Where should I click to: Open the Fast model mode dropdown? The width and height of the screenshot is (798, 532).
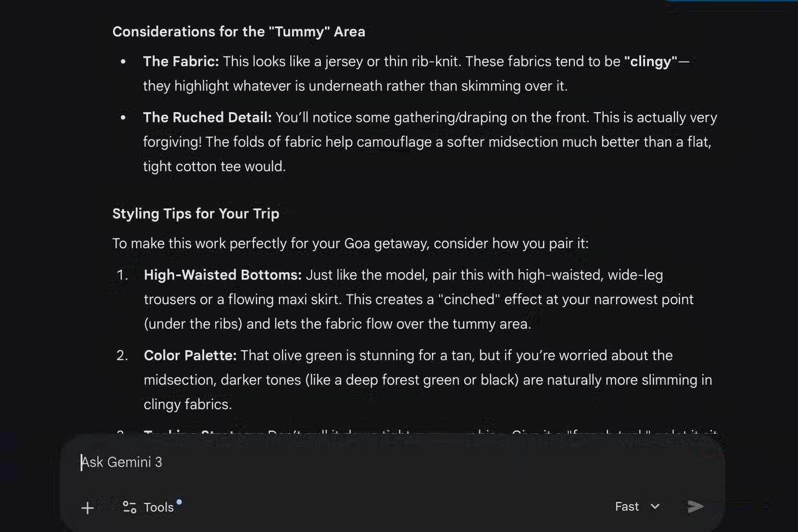[636, 506]
